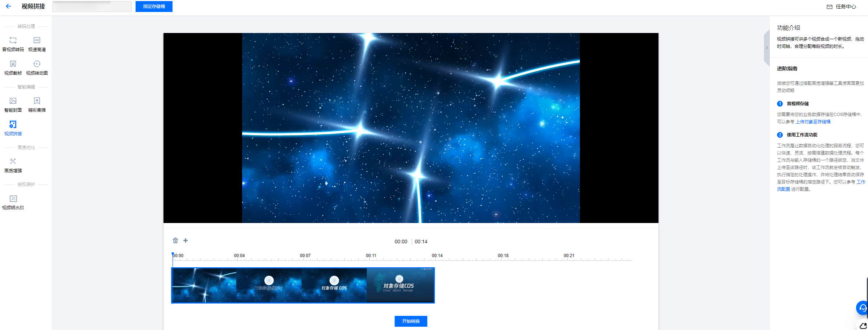Viewport: 868px width, 330px height.
Task: Open the 视频明水印 tool
Action: 13,202
